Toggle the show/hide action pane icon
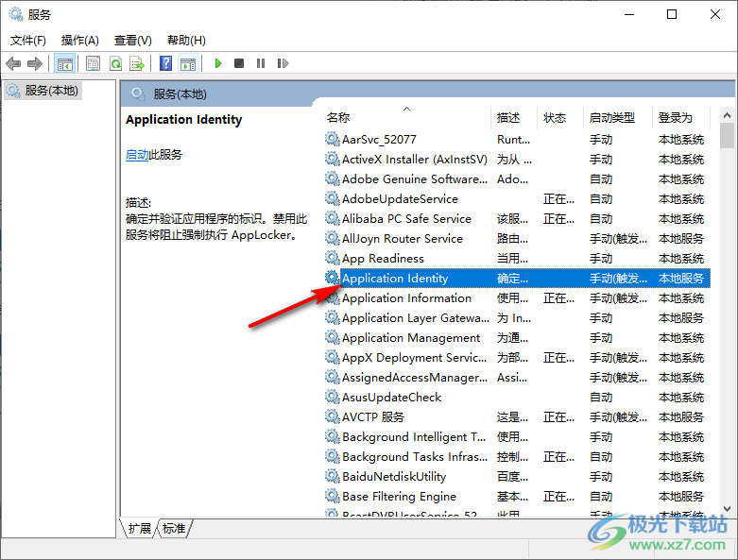Screen dimensions: 738x560 point(188,63)
